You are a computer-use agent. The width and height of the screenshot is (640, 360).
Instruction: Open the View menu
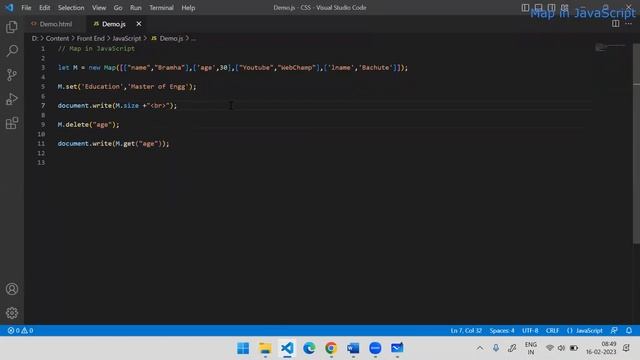click(x=99, y=8)
